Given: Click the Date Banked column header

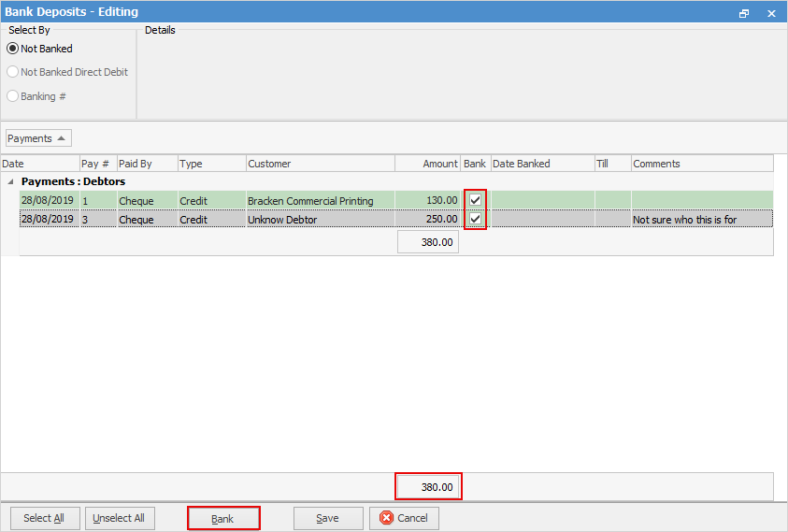Looking at the screenshot, I should [x=543, y=164].
